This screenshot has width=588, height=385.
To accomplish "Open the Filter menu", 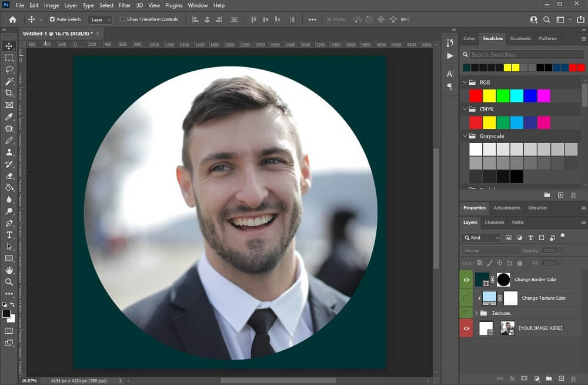I will click(125, 5).
